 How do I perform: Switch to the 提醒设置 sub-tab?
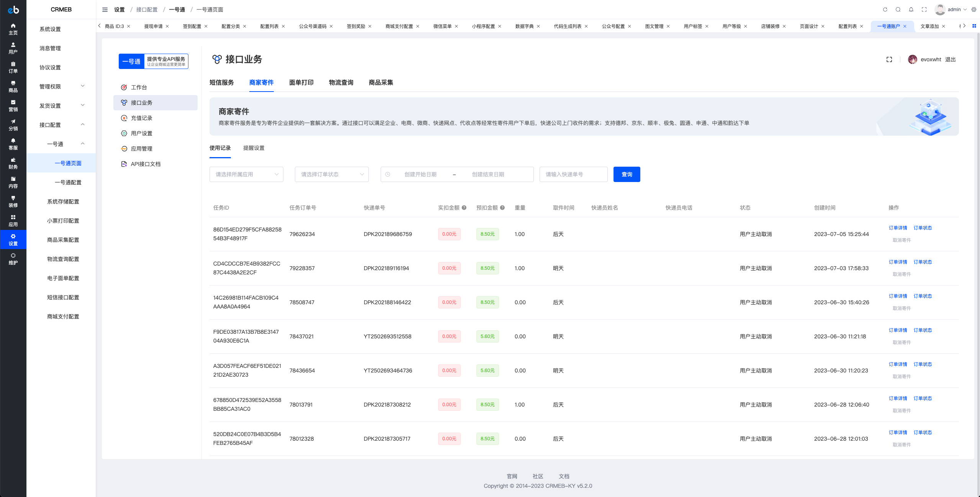pos(254,148)
